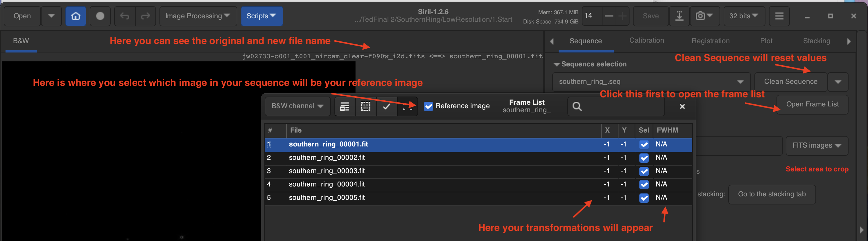
Task: Uncheck the Reference image checkbox
Action: 428,106
